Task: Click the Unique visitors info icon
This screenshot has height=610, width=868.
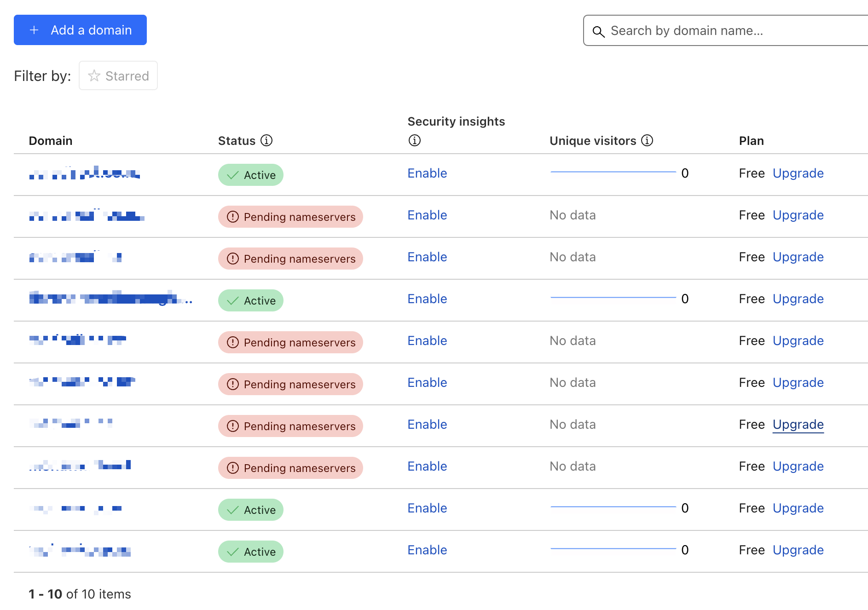Action: 647,140
